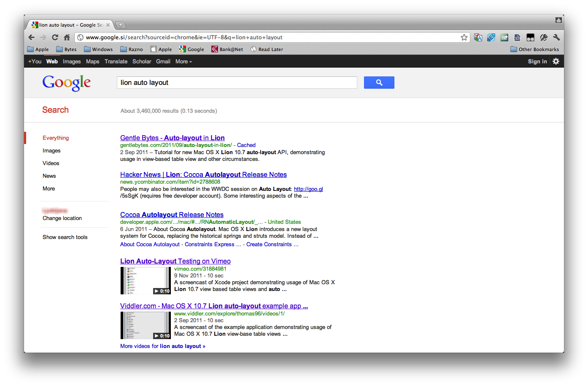Image resolution: width=588 pixels, height=386 pixels.
Task: Click the zipped document extension icon
Action: 517,38
